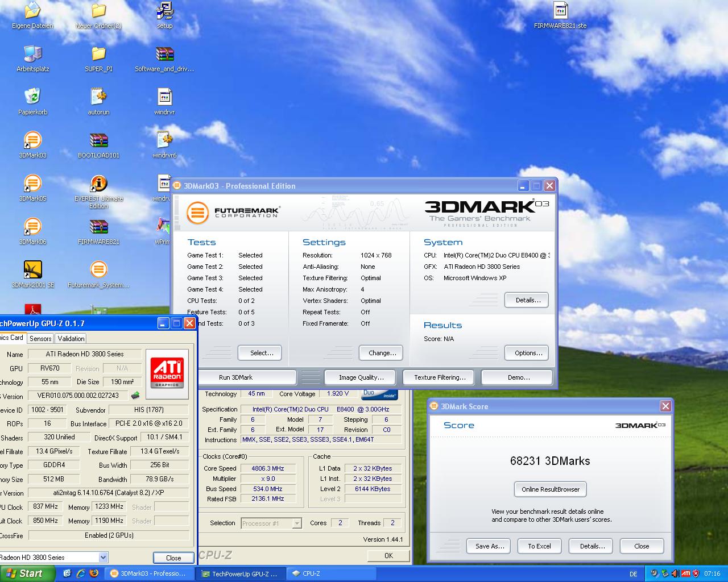
Task: Click Details... in 3DMark03 System section
Action: point(528,300)
